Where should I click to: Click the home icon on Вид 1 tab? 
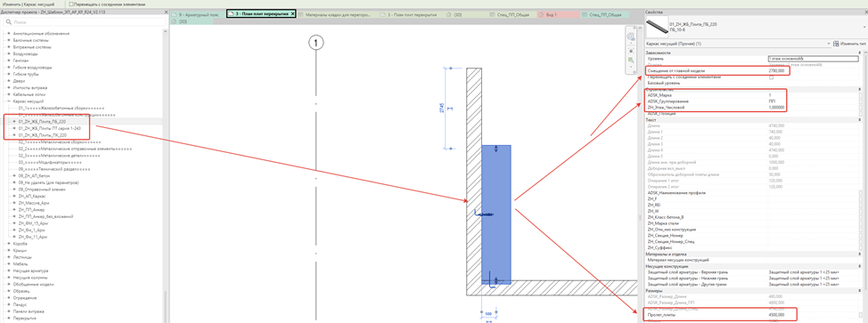pyautogui.click(x=541, y=14)
